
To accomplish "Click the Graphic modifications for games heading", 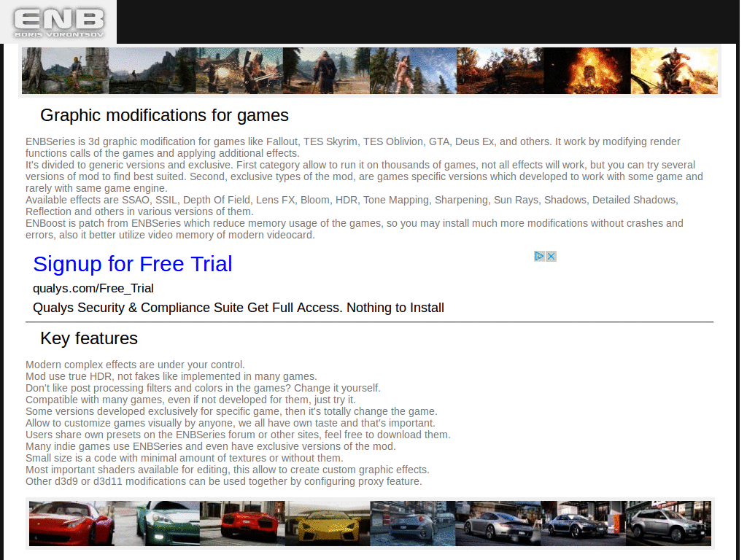I will coord(164,116).
